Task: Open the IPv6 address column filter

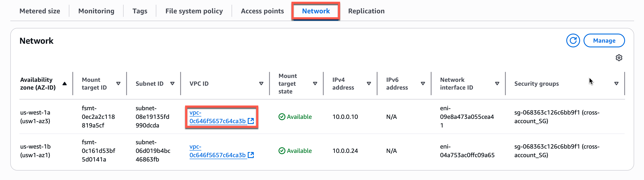Action: [423, 84]
